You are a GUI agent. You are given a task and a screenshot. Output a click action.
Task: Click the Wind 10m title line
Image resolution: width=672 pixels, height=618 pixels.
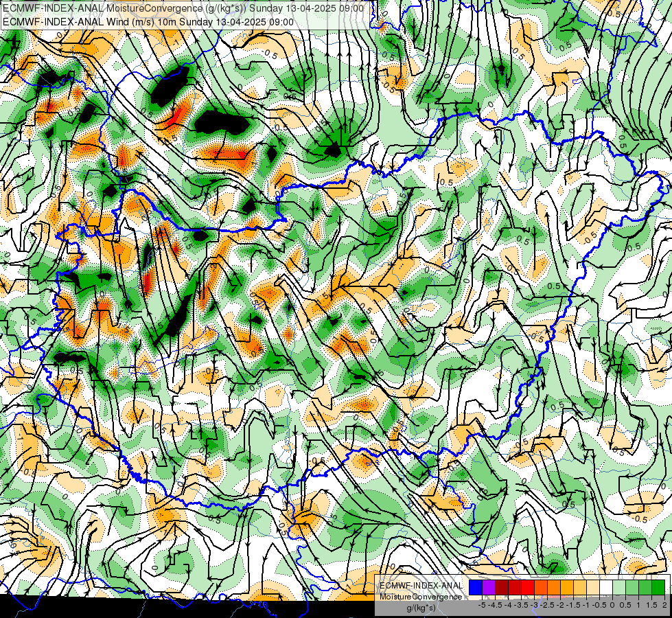click(x=148, y=22)
